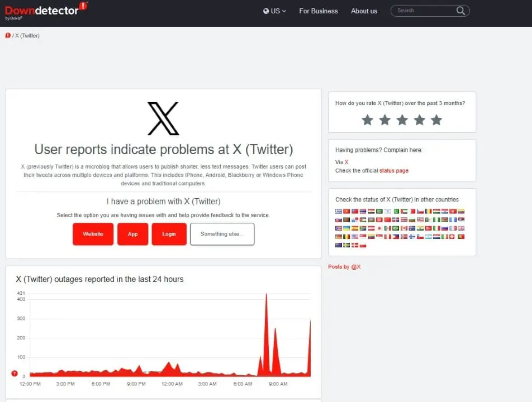Select the Brazil flag
The image size is (532, 402).
coord(396,228)
